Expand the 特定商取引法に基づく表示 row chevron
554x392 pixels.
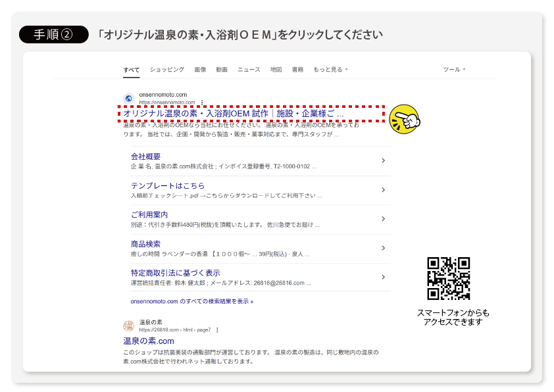pyautogui.click(x=383, y=277)
